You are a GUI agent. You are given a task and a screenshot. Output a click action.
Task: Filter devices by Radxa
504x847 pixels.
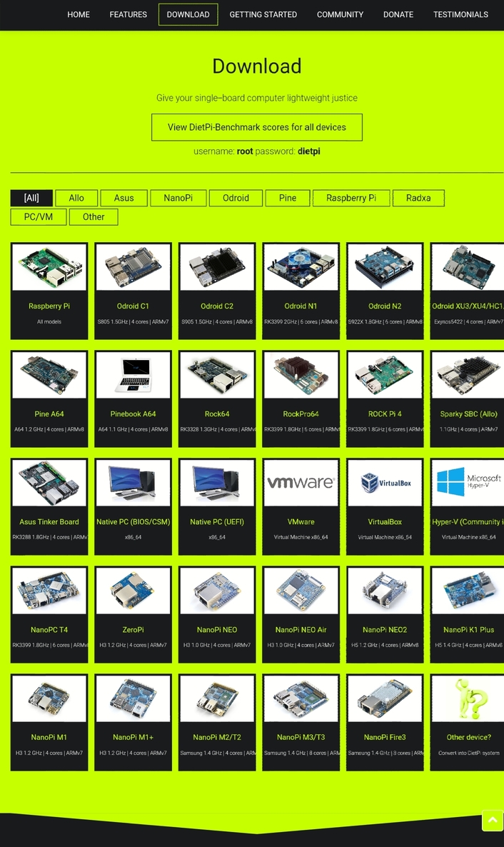pyautogui.click(x=418, y=198)
